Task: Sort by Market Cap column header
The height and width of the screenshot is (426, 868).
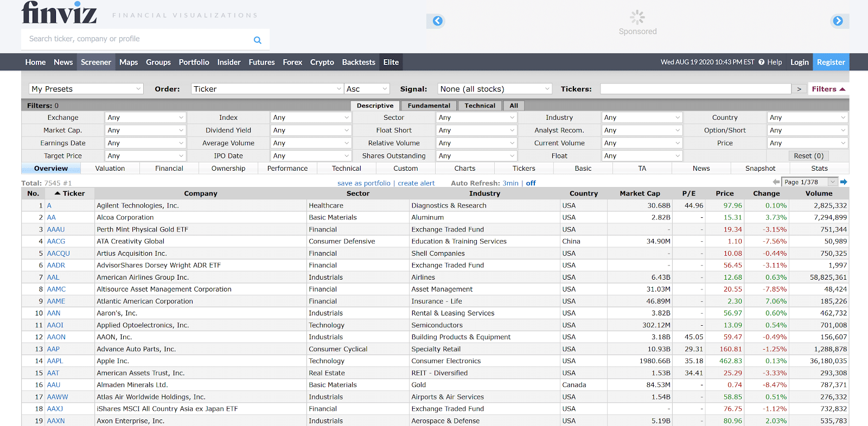Action: tap(640, 193)
